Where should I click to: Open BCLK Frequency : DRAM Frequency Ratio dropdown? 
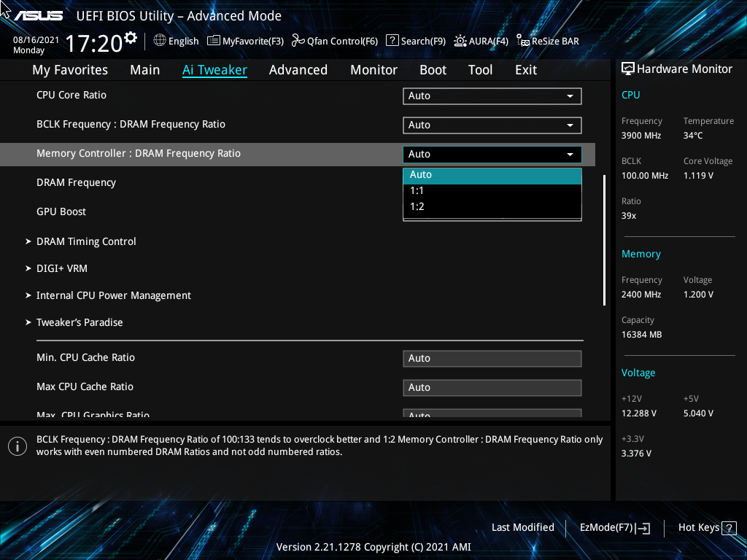pyautogui.click(x=492, y=125)
